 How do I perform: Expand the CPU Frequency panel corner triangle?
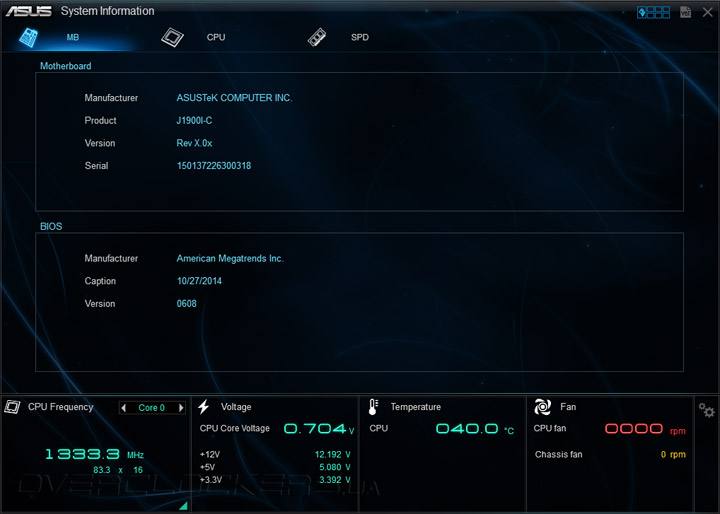[x=183, y=506]
